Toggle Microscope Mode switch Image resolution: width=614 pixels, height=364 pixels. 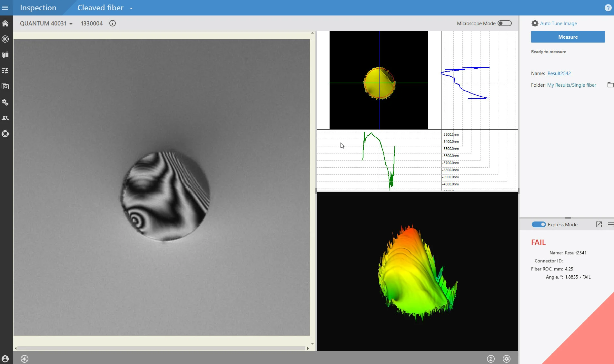click(x=504, y=23)
